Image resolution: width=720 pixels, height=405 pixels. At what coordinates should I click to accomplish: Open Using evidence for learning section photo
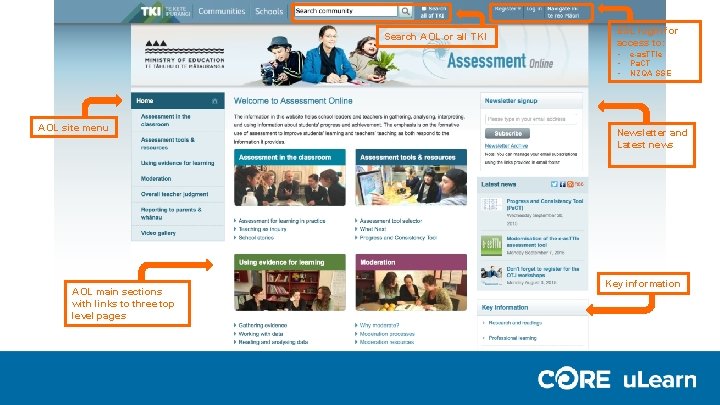coord(290,290)
